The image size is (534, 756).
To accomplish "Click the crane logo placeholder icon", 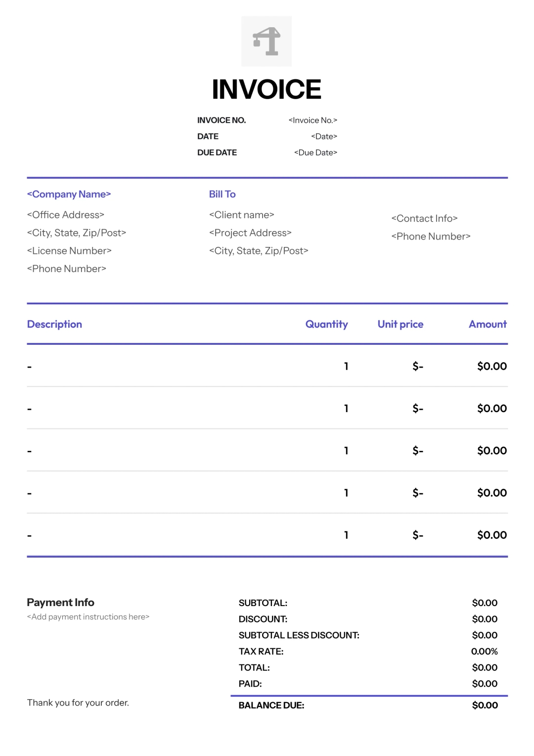I will pyautogui.click(x=267, y=42).
